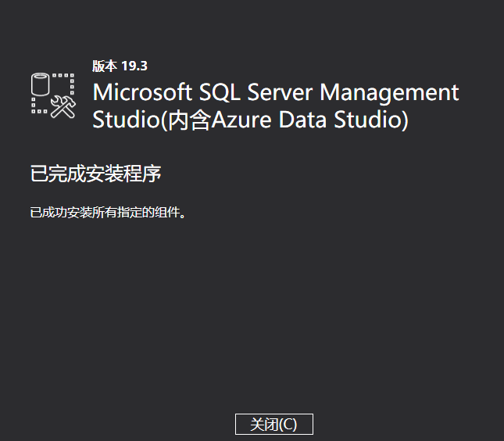Click the final Studio) in the title
Image resolution: width=504 pixels, height=441 pixels.
click(x=374, y=120)
